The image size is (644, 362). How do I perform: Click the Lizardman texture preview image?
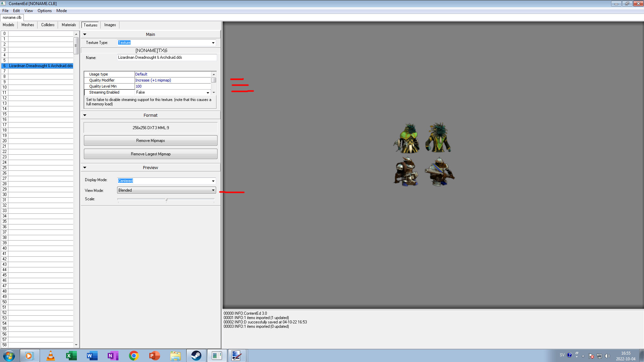424,154
